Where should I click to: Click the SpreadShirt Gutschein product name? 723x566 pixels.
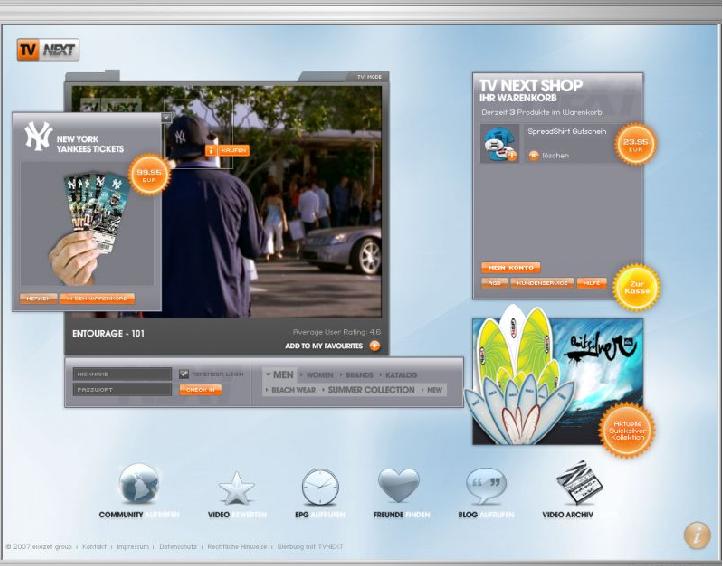click(x=567, y=131)
